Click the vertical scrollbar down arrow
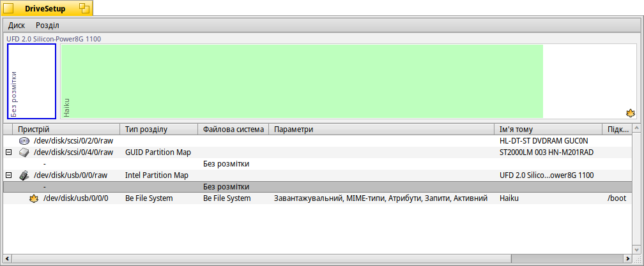 [636, 250]
